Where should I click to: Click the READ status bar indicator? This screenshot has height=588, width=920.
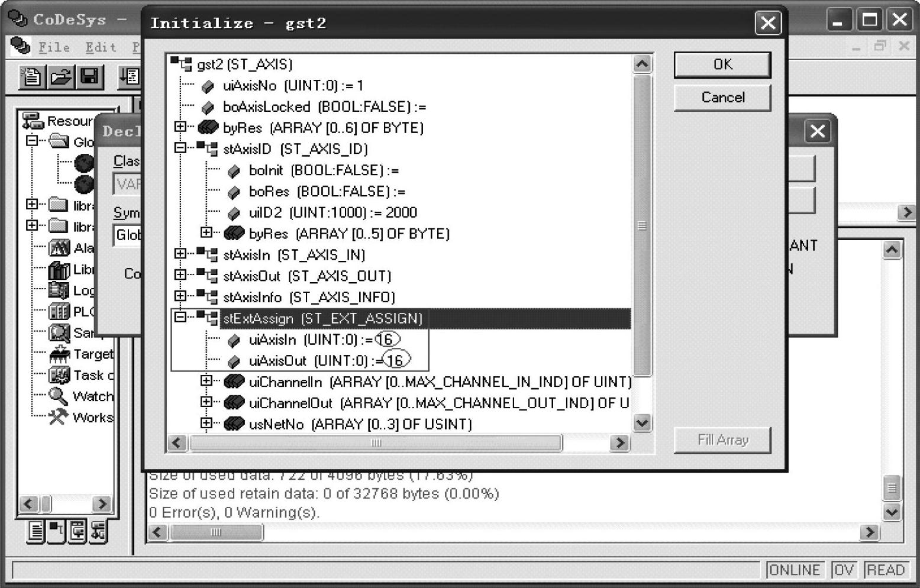(885, 570)
